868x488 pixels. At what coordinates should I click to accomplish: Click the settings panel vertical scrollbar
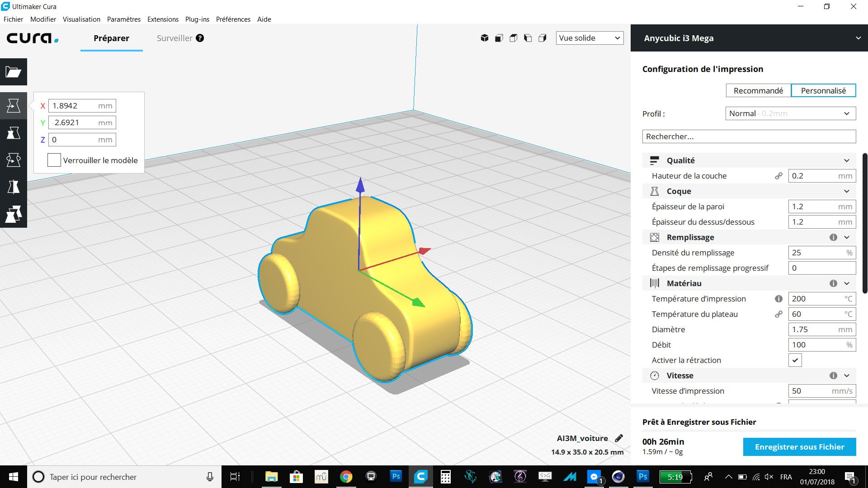pyautogui.click(x=864, y=224)
